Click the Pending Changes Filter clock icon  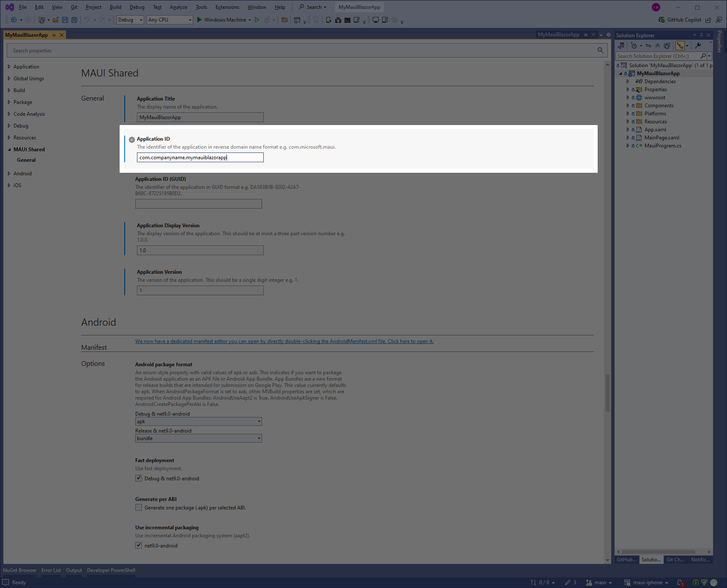(634, 46)
